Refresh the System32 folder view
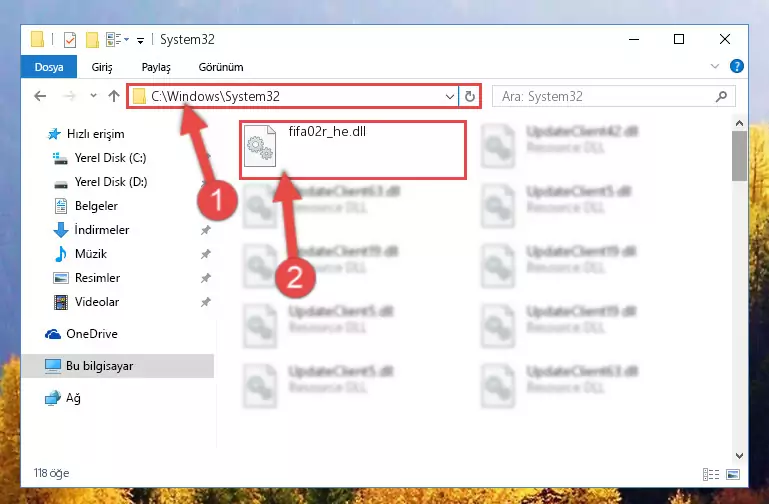This screenshot has width=769, height=504. 470,96
